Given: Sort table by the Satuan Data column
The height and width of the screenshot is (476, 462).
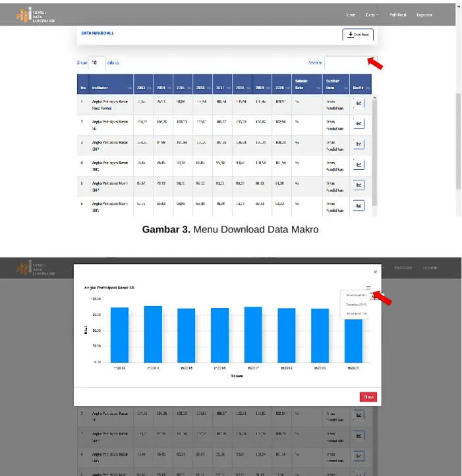Looking at the screenshot, I should (307, 84).
